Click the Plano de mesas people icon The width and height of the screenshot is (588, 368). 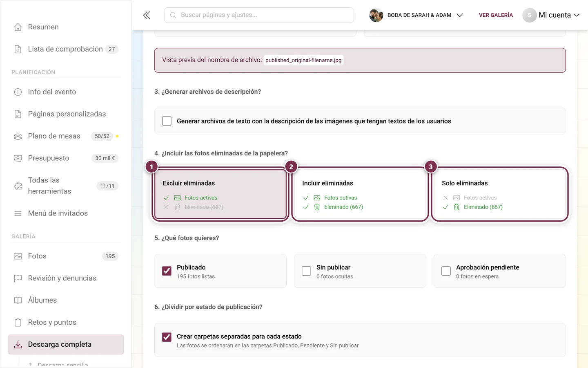(x=18, y=136)
